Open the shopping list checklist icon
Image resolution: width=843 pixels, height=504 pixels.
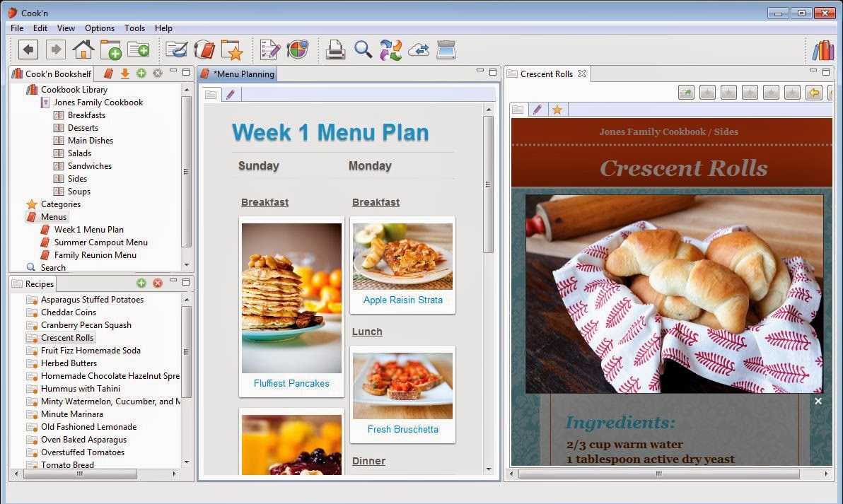270,50
